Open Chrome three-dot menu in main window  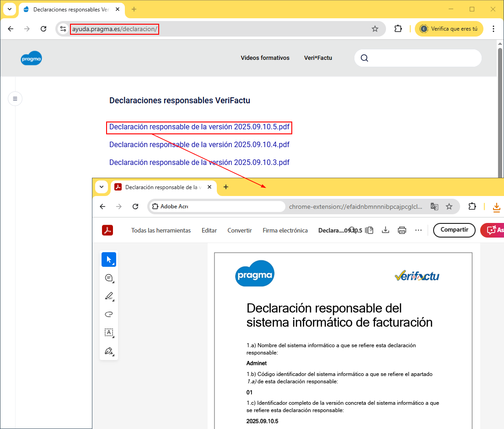click(x=493, y=29)
